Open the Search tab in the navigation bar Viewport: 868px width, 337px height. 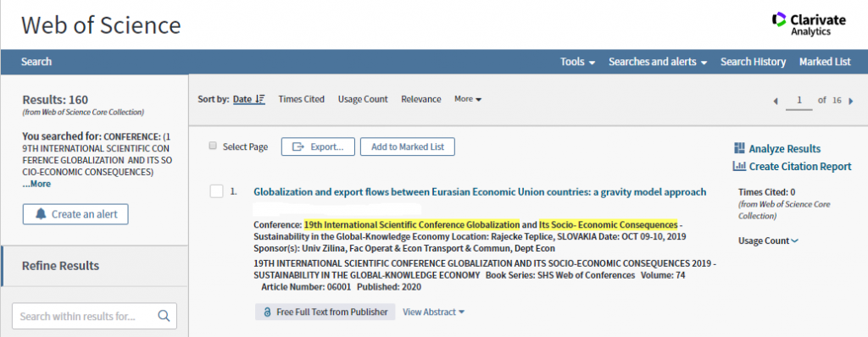pos(36,62)
